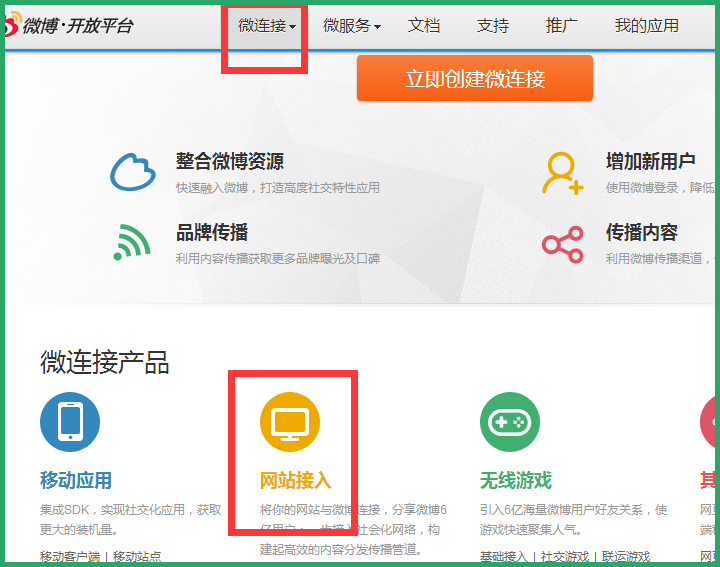Click the red share icon for 传播内容
The height and width of the screenshot is (567, 720).
[562, 244]
